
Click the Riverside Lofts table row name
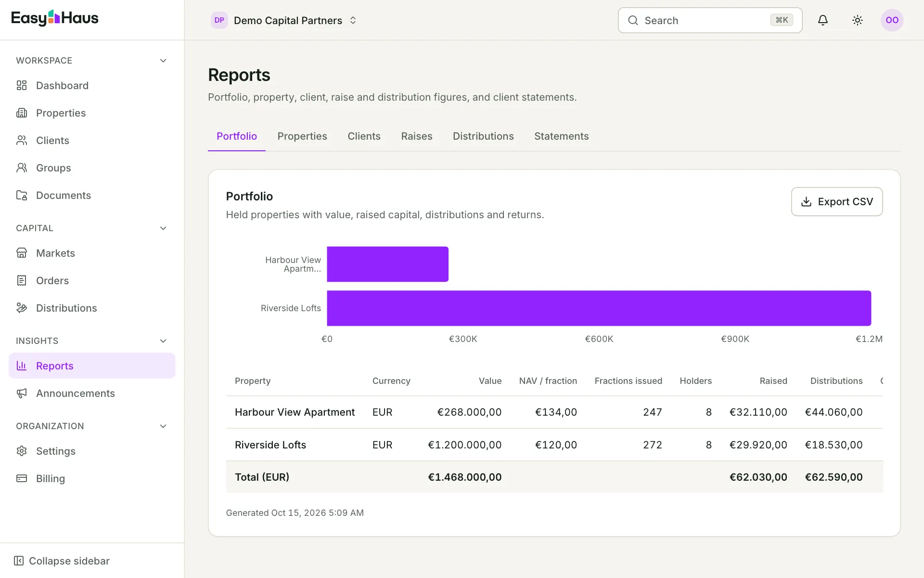pyautogui.click(x=270, y=445)
